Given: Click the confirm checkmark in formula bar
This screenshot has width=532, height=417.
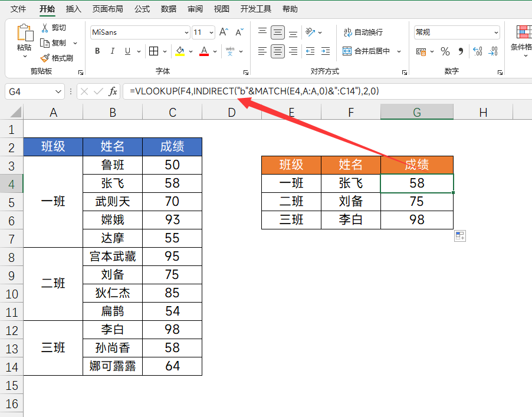Looking at the screenshot, I should [x=98, y=91].
